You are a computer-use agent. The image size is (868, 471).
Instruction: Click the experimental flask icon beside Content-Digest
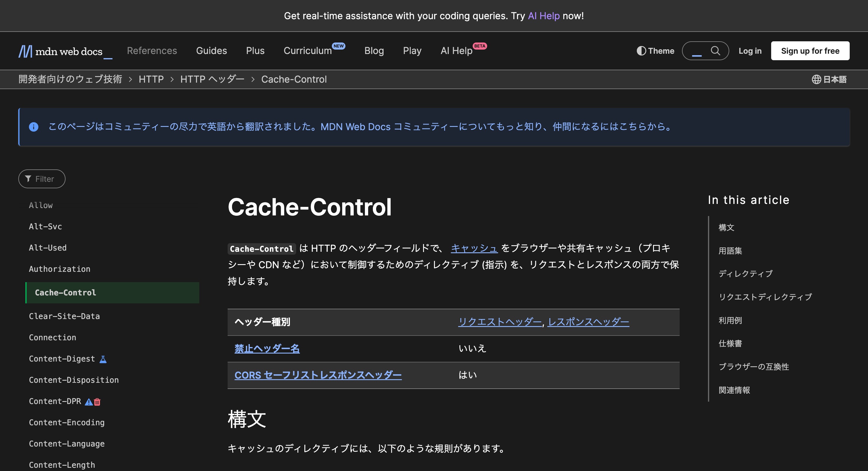click(103, 359)
